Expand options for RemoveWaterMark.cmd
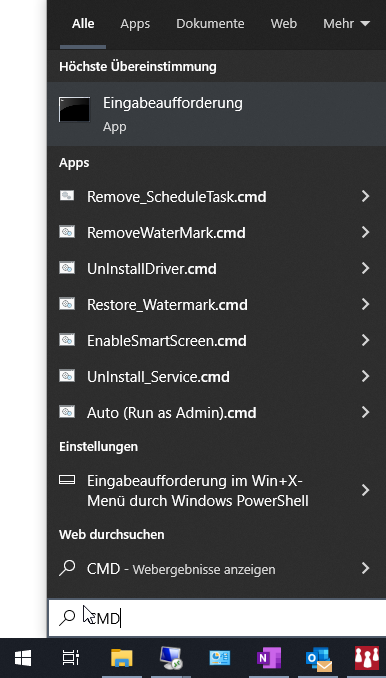The height and width of the screenshot is (678, 386). click(366, 233)
